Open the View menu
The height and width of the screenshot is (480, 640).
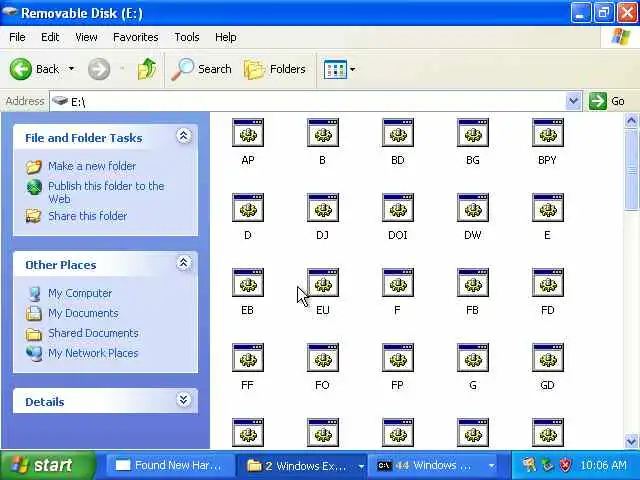coord(86,37)
